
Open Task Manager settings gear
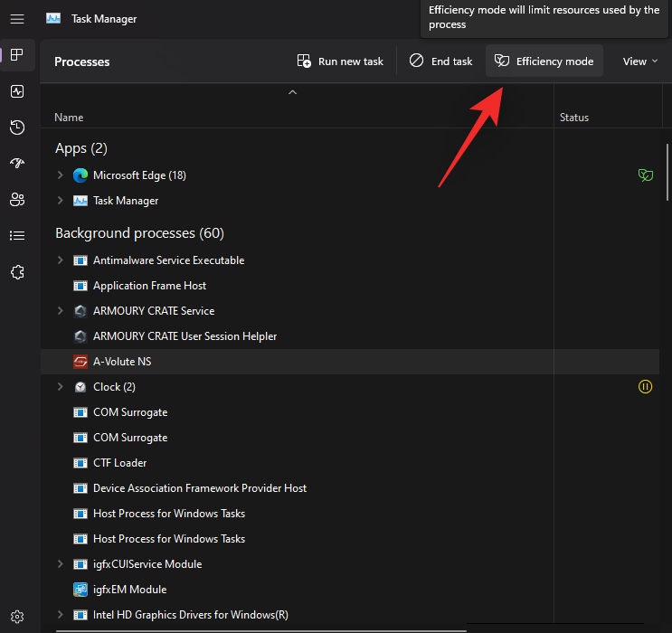[17, 617]
